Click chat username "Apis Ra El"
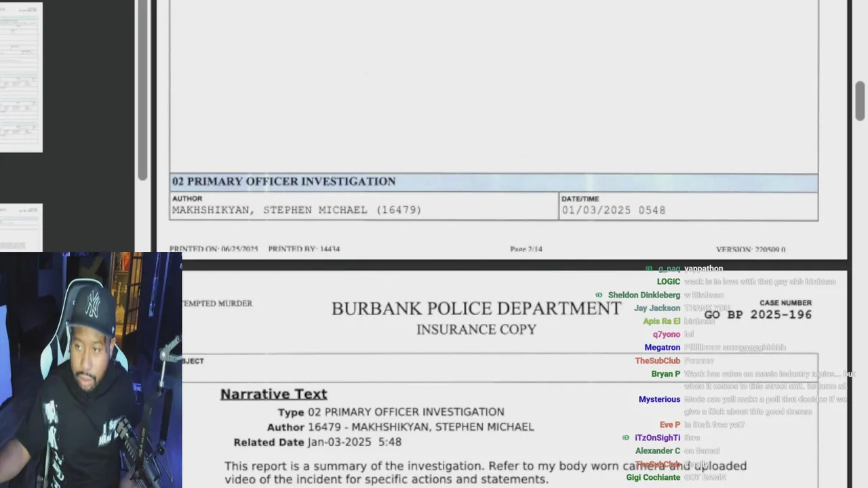The image size is (868, 488). coord(661,321)
